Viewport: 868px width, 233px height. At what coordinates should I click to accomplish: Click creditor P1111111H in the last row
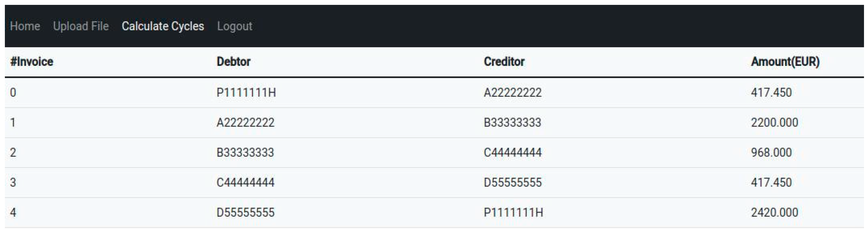click(513, 212)
